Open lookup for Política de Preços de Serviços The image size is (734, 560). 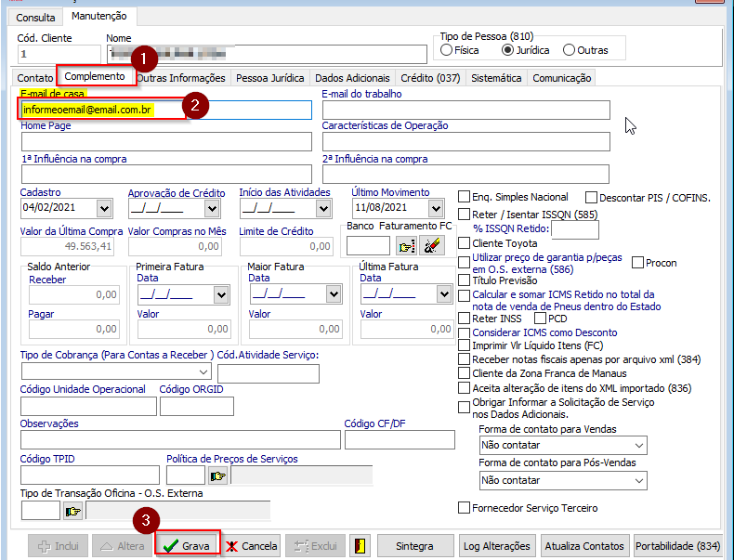click(x=218, y=476)
